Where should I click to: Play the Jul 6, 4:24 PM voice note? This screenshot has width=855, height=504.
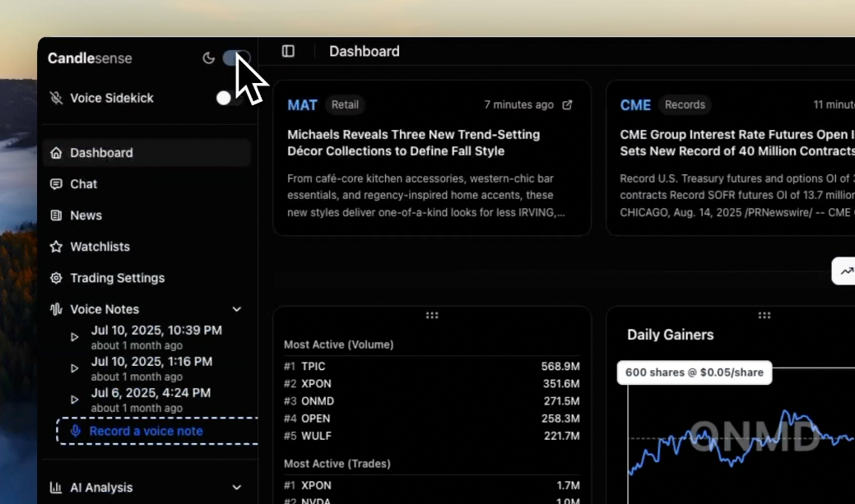click(75, 400)
